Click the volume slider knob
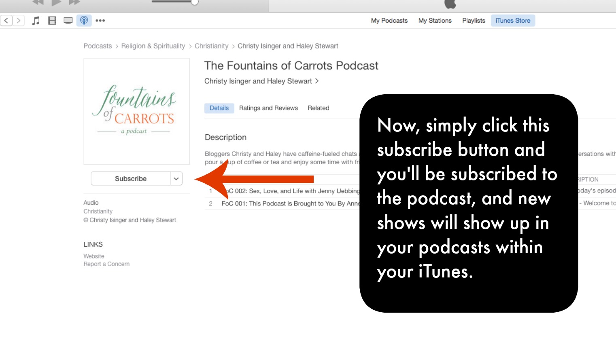 pyautogui.click(x=195, y=2)
